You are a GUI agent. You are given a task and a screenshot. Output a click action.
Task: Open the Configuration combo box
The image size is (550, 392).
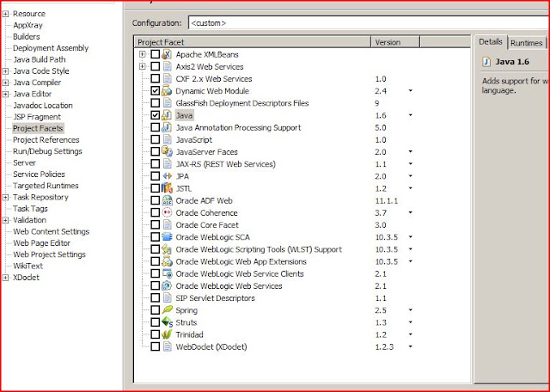369,23
